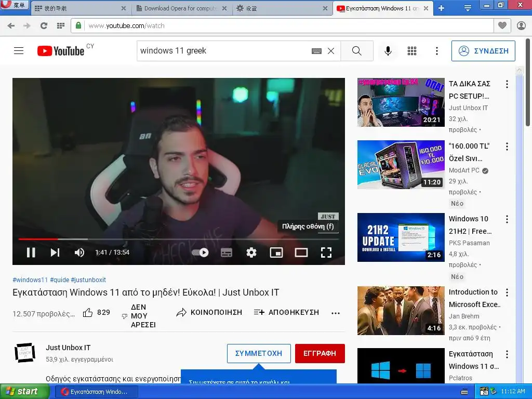Screen dimensions: 532x399
Task: Open the tab list menu
Action: pos(468,8)
